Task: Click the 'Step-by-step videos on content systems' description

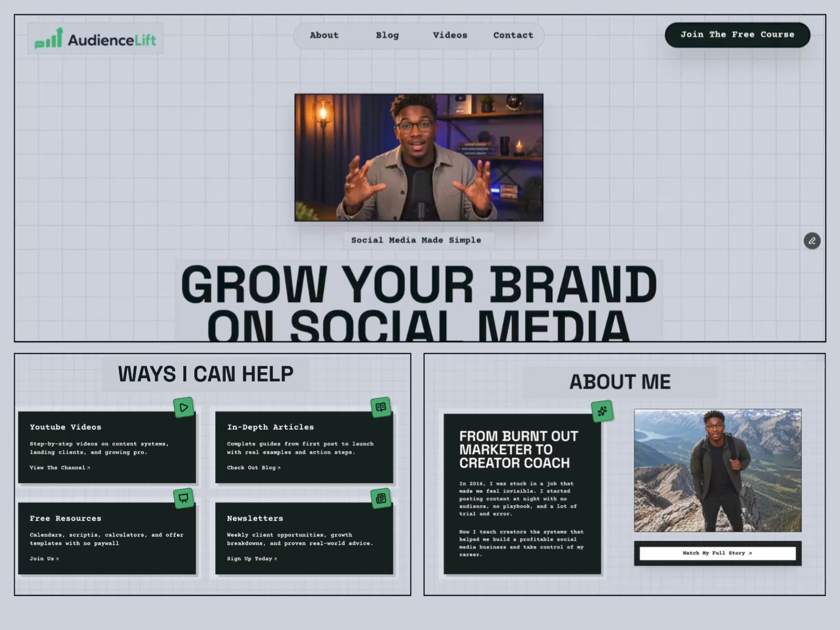Action: (x=99, y=448)
